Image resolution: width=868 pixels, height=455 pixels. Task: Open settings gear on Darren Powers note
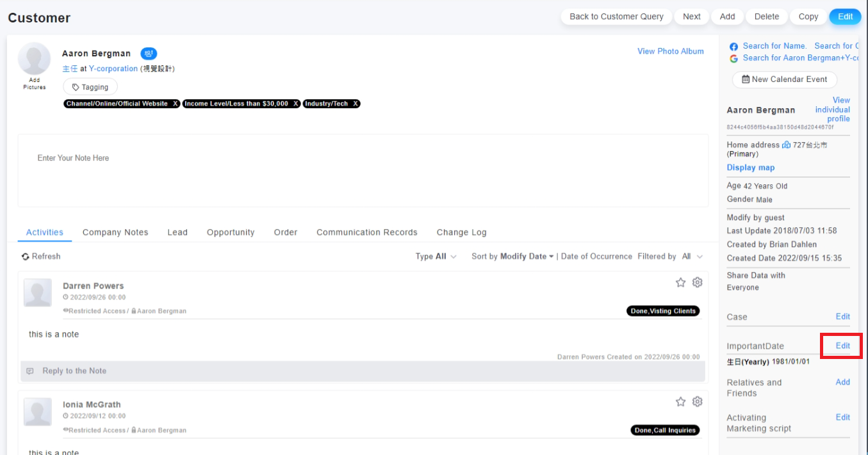pyautogui.click(x=698, y=282)
